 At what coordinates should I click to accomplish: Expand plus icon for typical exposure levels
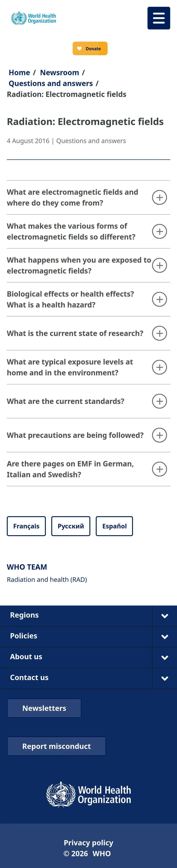click(x=159, y=367)
